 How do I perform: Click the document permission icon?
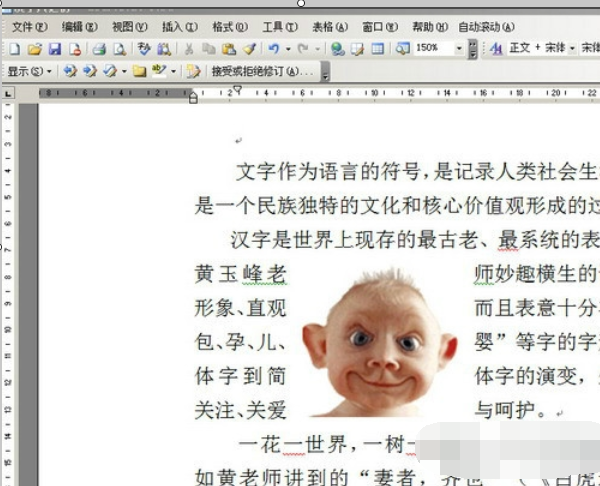75,49
